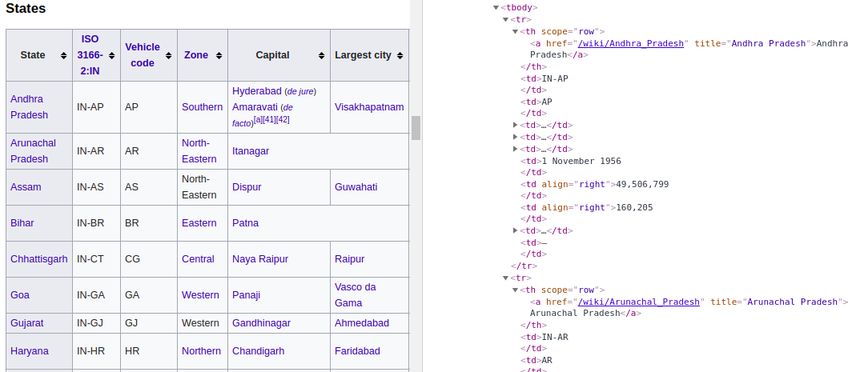
Task: Open the Northern zone link
Action: [x=202, y=351]
